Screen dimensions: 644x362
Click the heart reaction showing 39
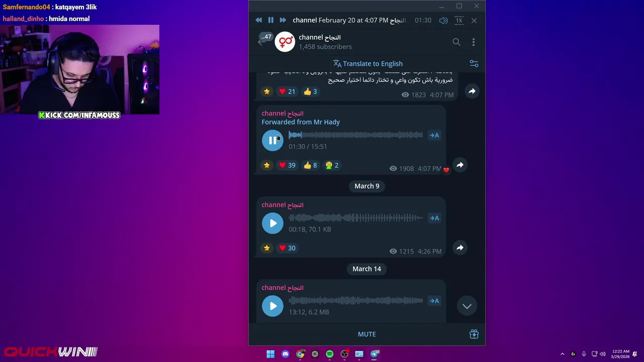287,165
